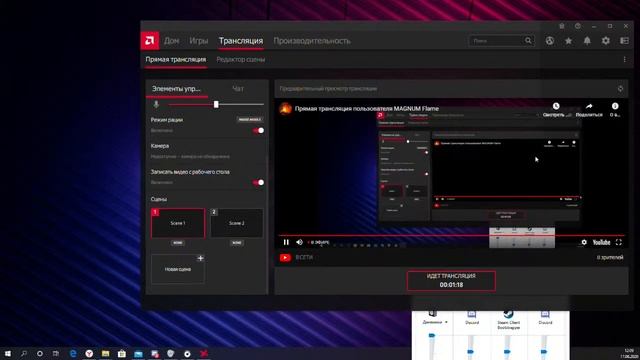
Task: Stop stream via ИДЕТ ТРАНСЛЯЦИЯ button
Action: point(451,280)
